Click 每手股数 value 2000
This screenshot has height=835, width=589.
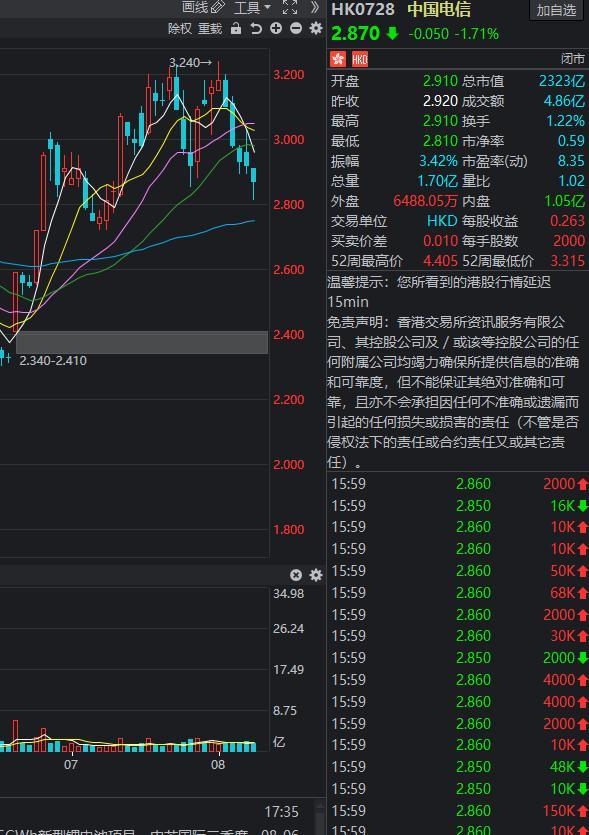coord(569,241)
